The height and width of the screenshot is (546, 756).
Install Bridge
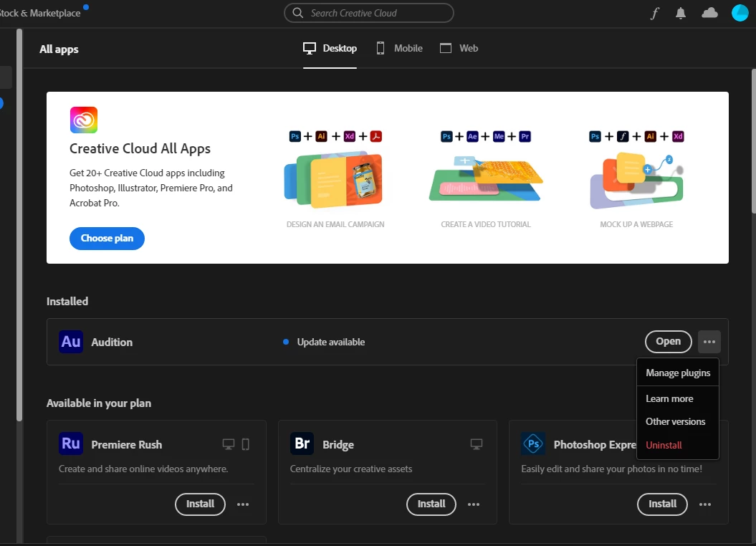point(431,504)
